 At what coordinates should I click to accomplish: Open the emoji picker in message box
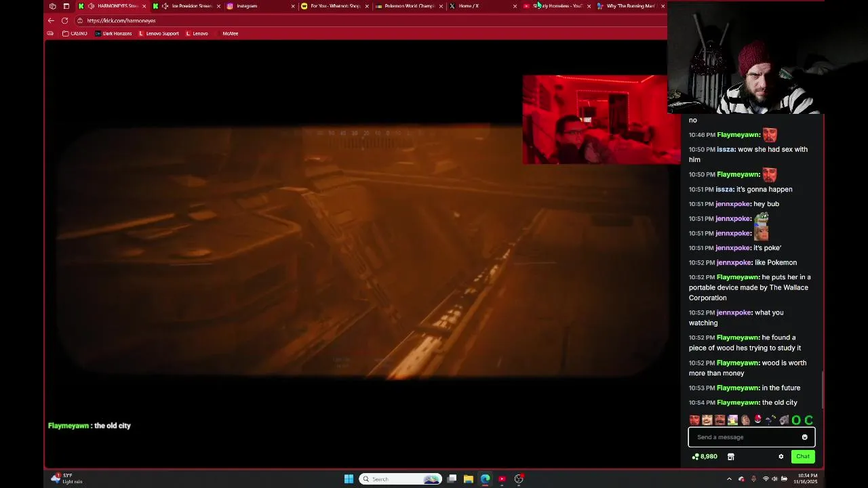[805, 437]
